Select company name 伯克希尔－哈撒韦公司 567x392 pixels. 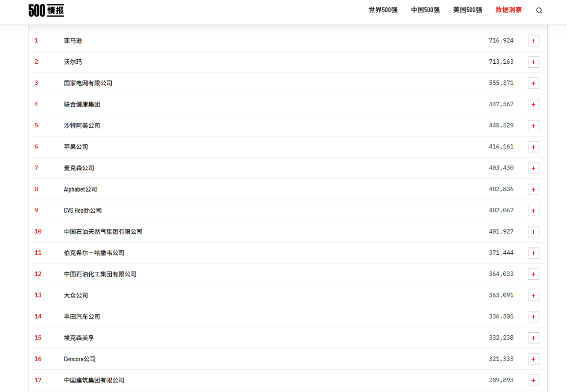pos(94,253)
